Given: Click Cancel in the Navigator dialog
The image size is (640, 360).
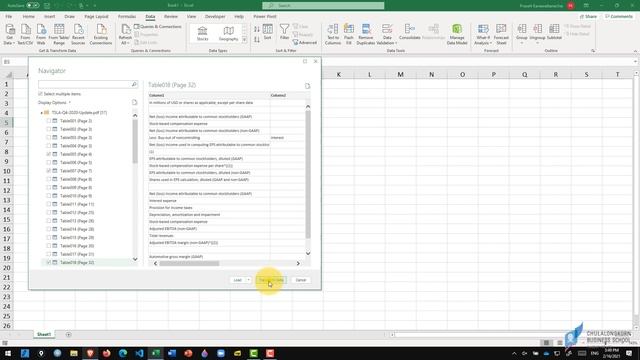Looking at the screenshot, I should 301,280.
